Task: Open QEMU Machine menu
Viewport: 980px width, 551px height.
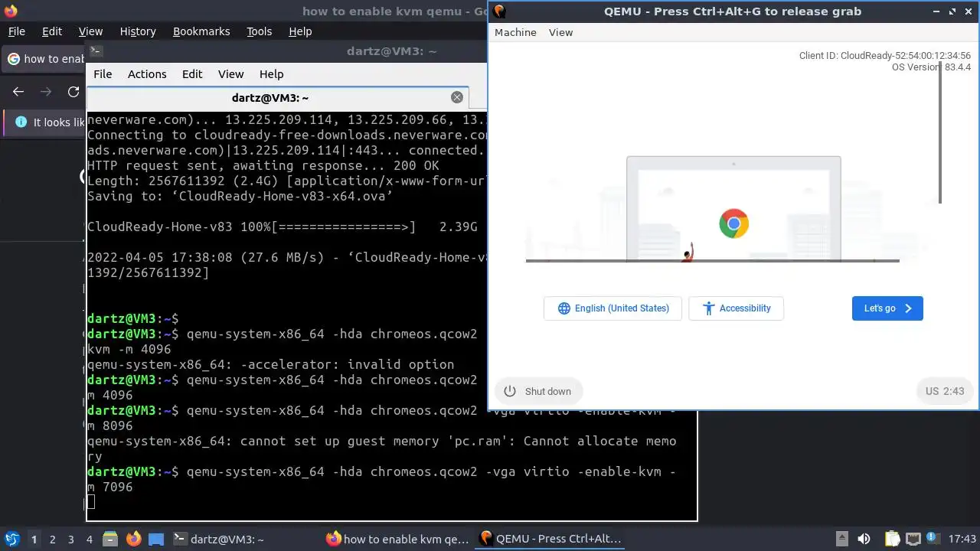Action: 515,32
